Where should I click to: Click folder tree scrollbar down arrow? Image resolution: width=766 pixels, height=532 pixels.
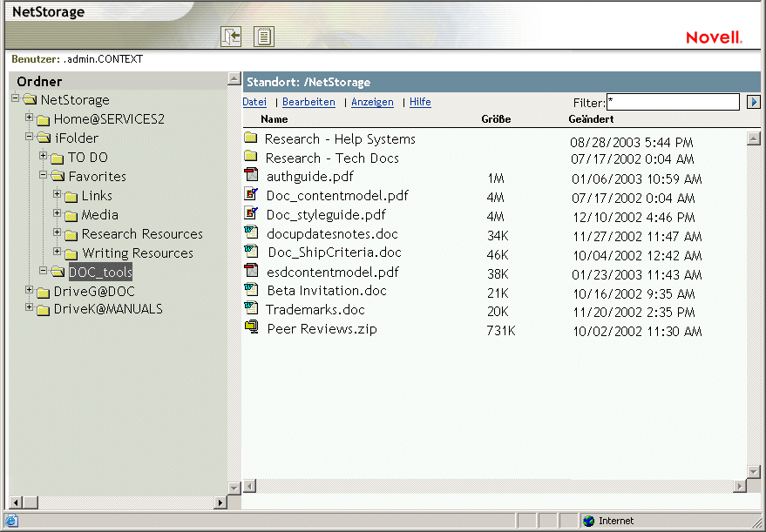pyautogui.click(x=234, y=488)
